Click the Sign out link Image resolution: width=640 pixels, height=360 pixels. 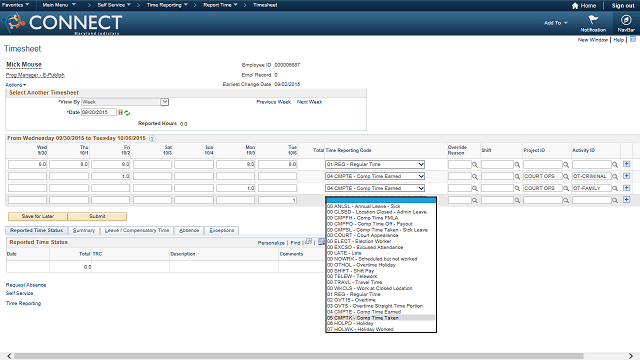coord(623,5)
